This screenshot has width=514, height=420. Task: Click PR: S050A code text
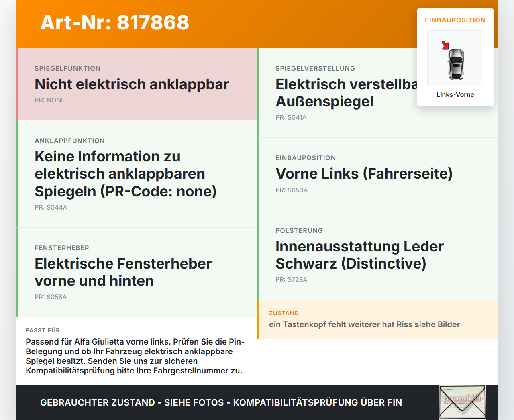point(292,190)
